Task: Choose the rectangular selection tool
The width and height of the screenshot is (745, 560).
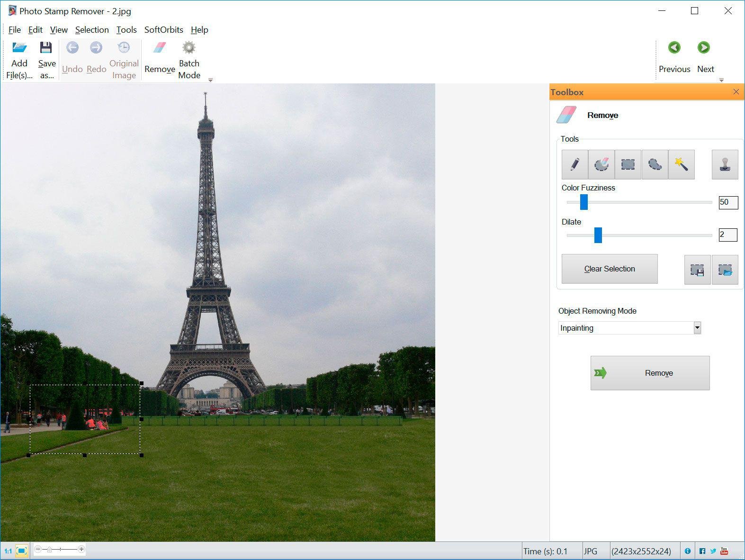Action: pyautogui.click(x=628, y=164)
